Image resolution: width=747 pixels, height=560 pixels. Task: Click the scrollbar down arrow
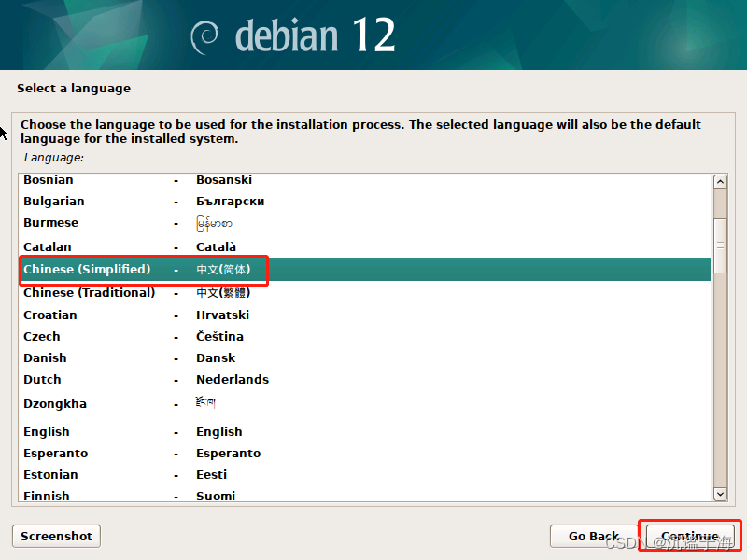720,494
